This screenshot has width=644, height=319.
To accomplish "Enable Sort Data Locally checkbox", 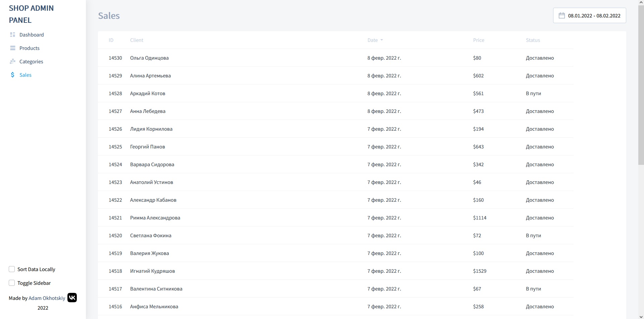I will 12,269.
